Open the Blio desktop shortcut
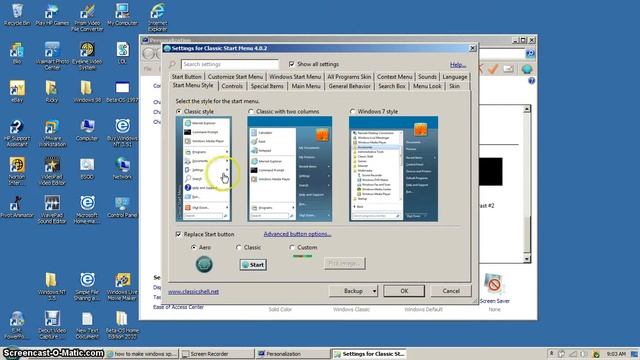Screen dimensions: 640x360 (17, 53)
